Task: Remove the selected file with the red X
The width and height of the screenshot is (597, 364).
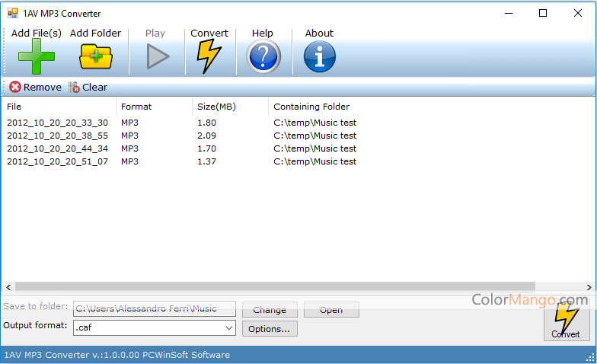Action: click(15, 87)
